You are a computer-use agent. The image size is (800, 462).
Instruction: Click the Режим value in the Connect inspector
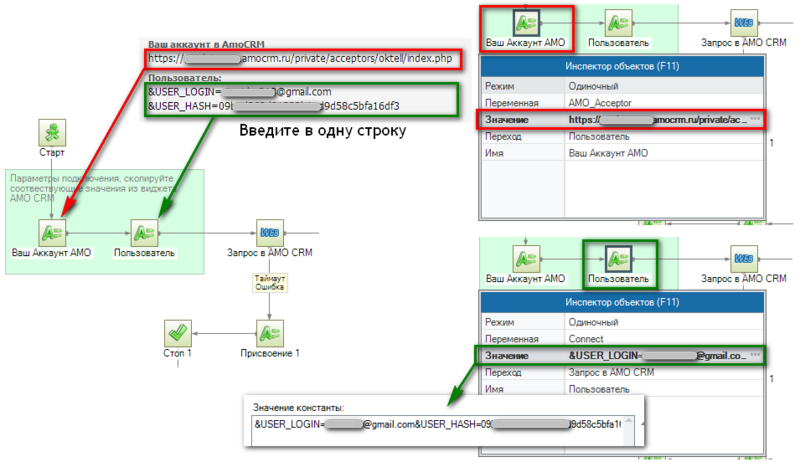[x=664, y=322]
